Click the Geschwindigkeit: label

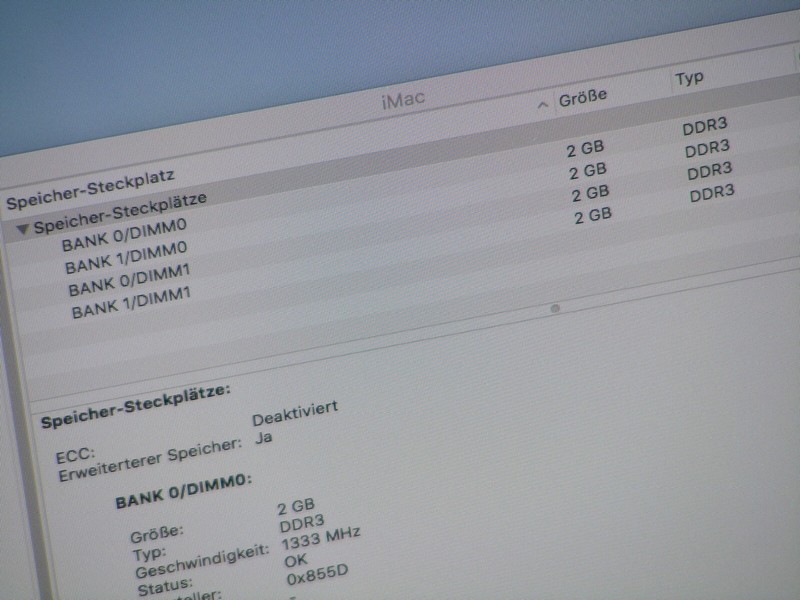click(x=202, y=561)
